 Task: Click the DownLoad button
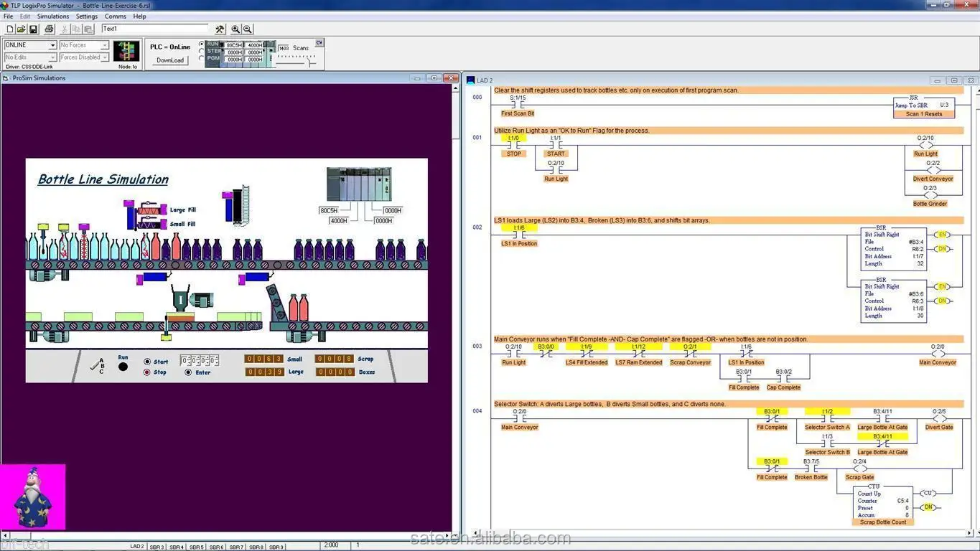pos(170,60)
